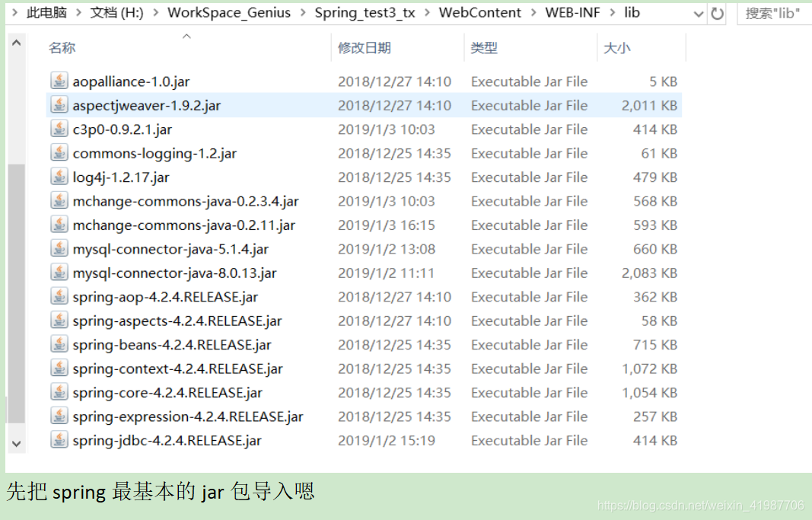This screenshot has width=812, height=520.
Task: Expand the chevron after WebContent in path
Action: click(533, 12)
